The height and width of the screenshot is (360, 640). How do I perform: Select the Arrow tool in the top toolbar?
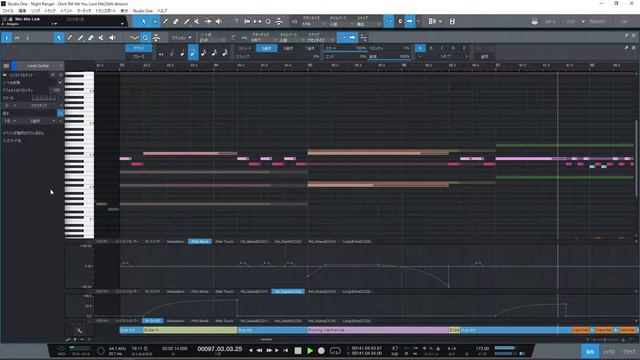click(x=144, y=21)
